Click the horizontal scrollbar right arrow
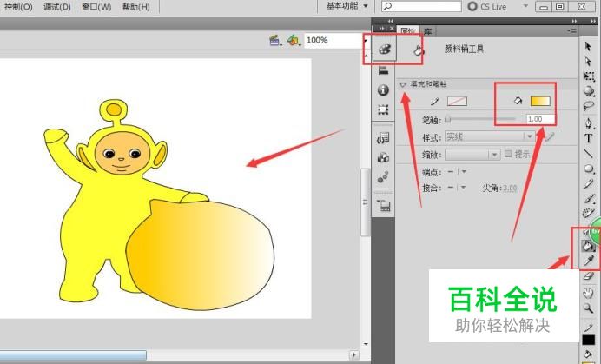The image size is (601, 364). pos(353,355)
